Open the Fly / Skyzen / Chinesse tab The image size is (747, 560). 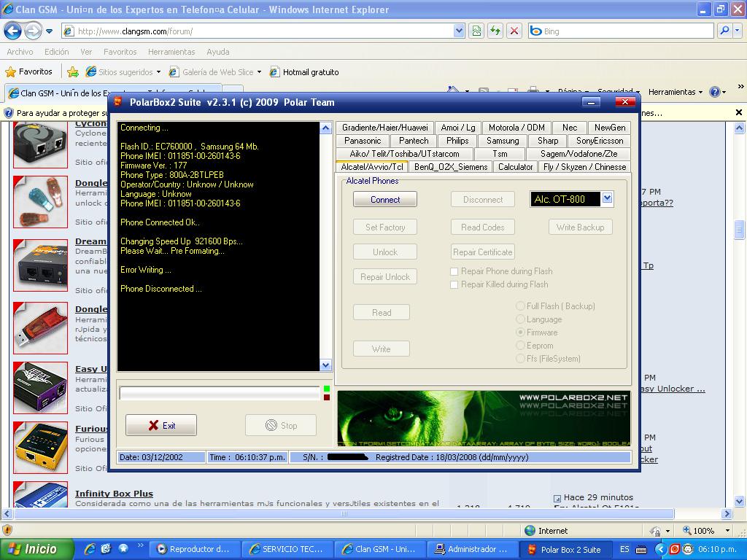pyautogui.click(x=584, y=167)
